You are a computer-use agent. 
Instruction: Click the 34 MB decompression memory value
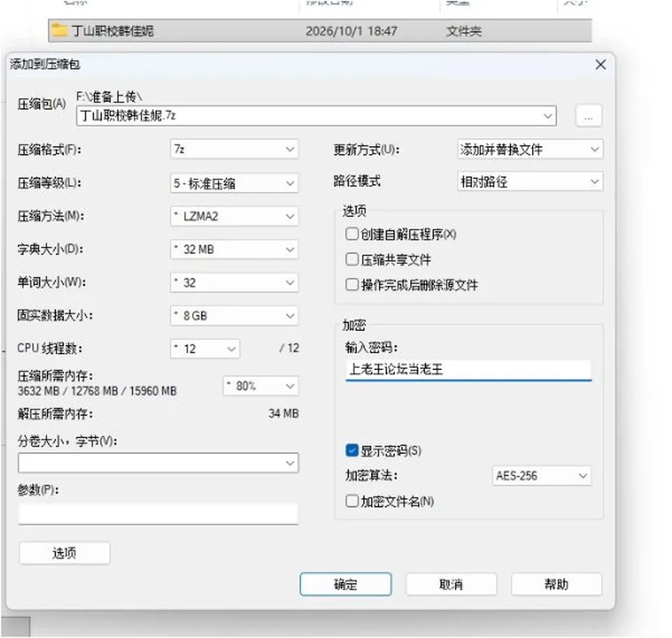click(283, 413)
